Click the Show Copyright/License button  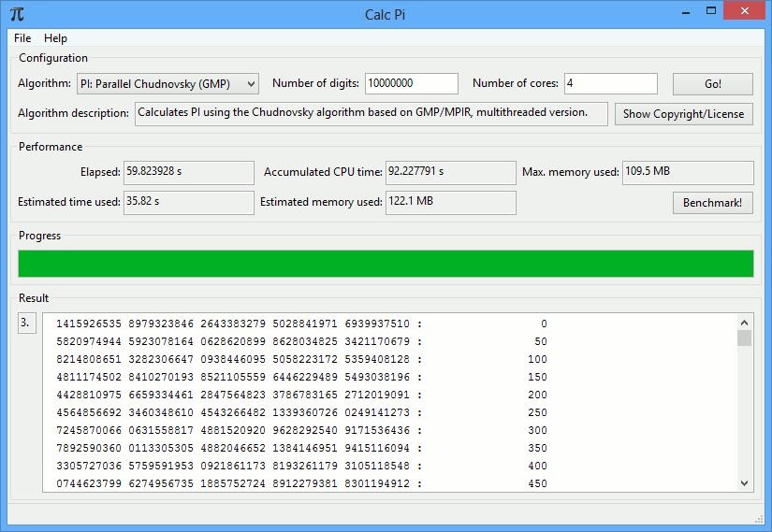point(684,114)
